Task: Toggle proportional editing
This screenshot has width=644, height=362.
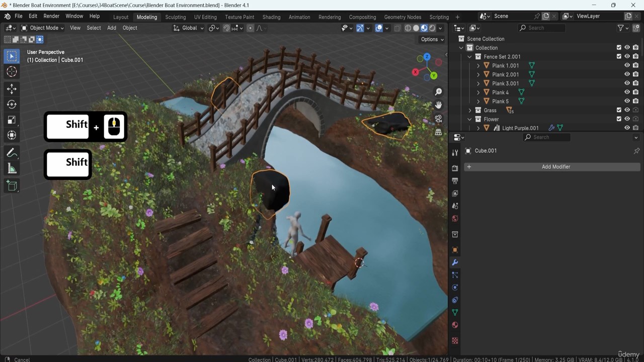Action: 250,28
